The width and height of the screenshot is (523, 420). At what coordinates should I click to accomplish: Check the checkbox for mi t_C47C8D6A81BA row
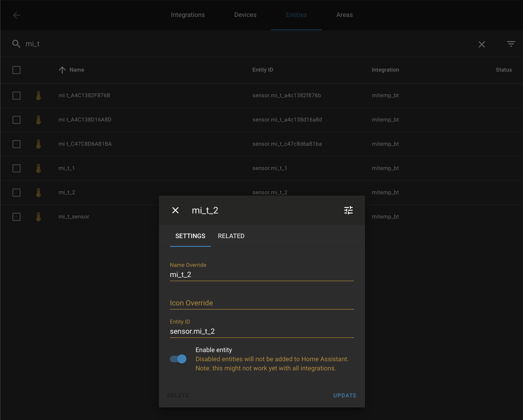(16, 144)
